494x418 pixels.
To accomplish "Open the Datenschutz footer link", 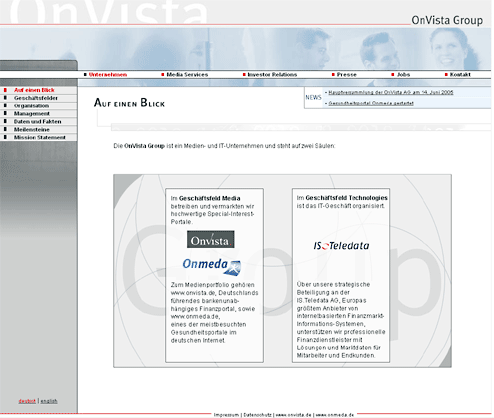I will coord(257,415).
